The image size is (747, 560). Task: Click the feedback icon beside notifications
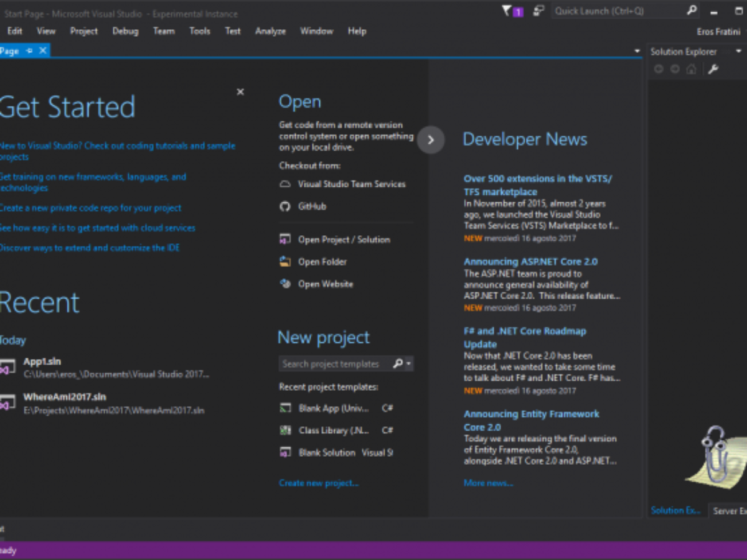coord(539,11)
